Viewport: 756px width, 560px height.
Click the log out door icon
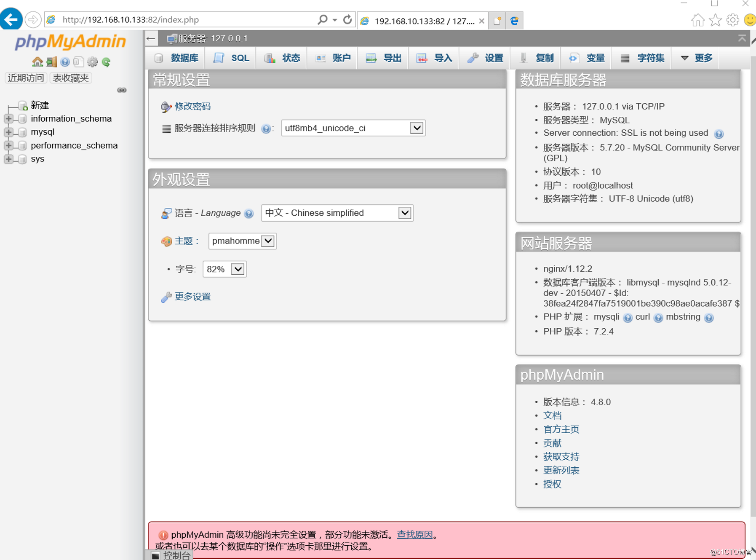51,62
